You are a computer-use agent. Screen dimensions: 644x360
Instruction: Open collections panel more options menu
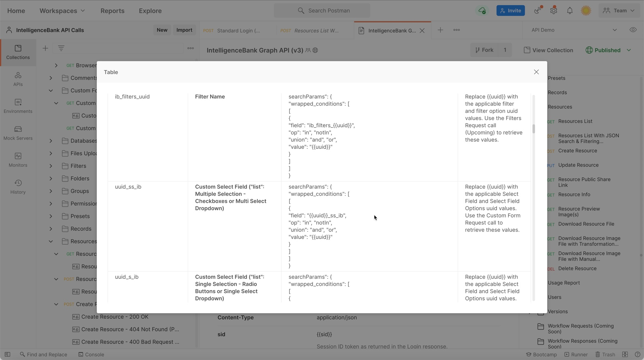pos(191,48)
